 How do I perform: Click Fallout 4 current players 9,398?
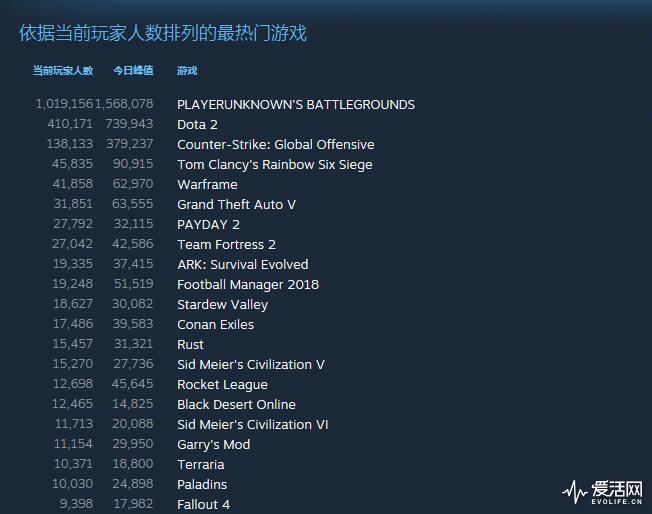tap(76, 504)
